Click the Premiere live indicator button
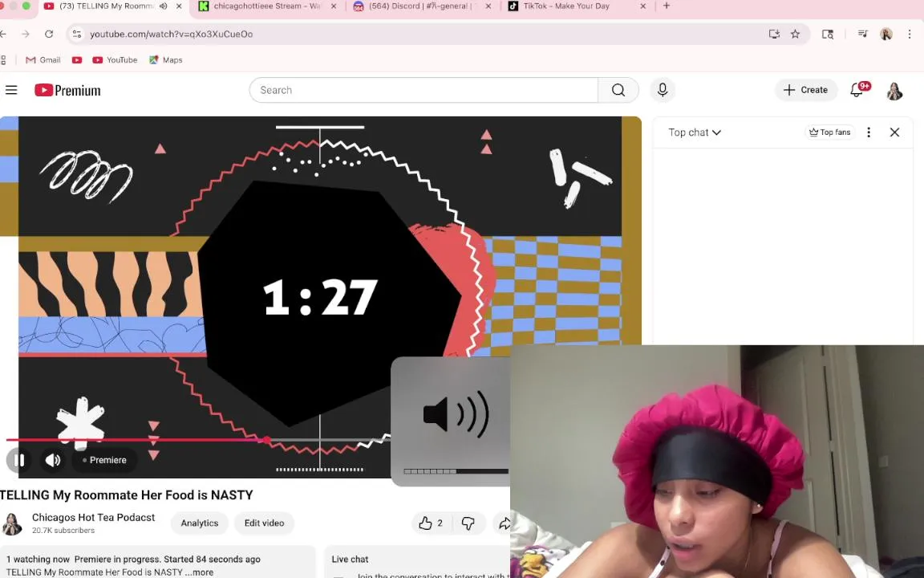Image resolution: width=924 pixels, height=578 pixels. click(x=104, y=460)
